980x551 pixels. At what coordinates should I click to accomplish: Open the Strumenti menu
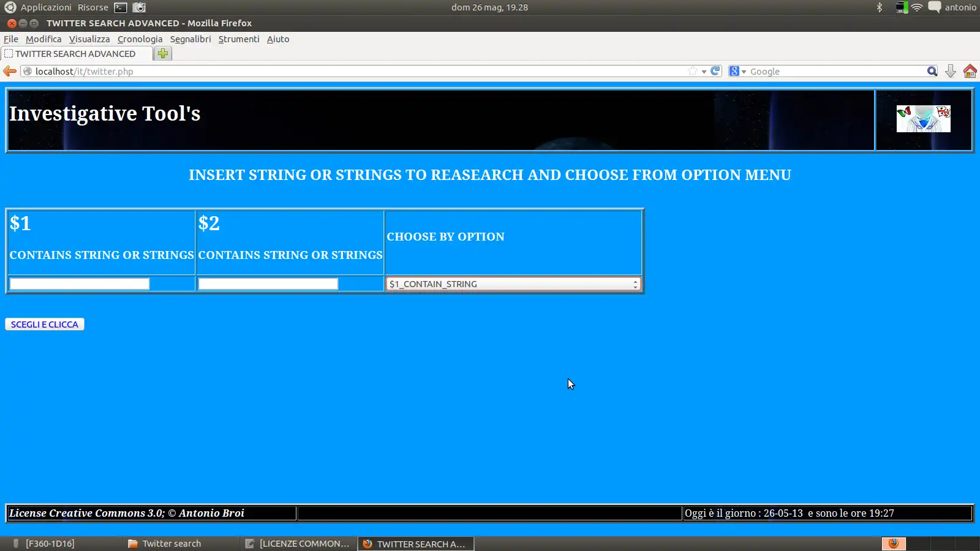point(239,39)
